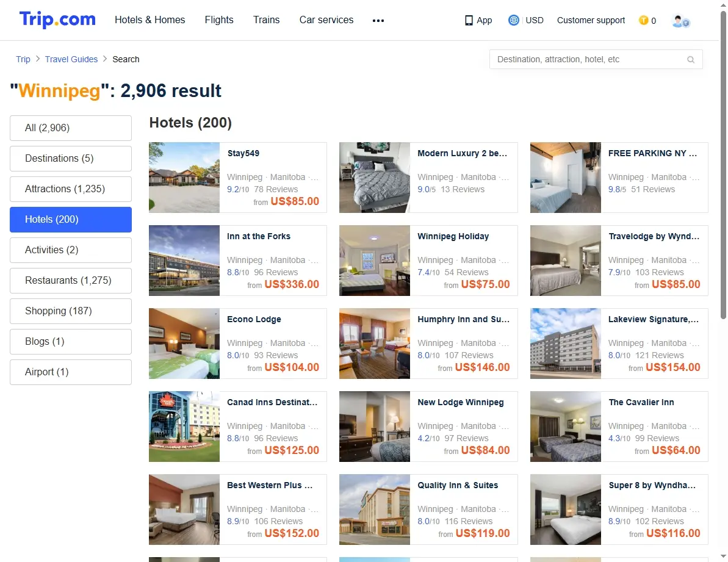This screenshot has height=562, width=728.
Task: Open Lakeview Signature building photo
Action: coord(566,344)
